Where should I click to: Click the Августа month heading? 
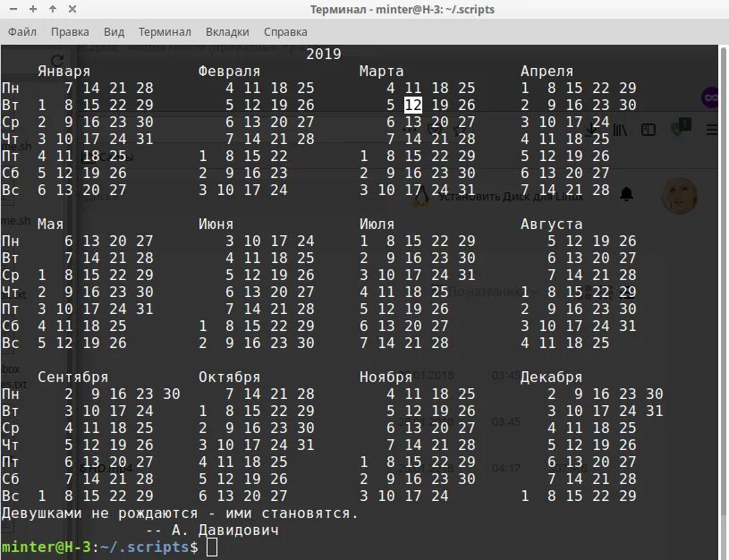pyautogui.click(x=551, y=225)
